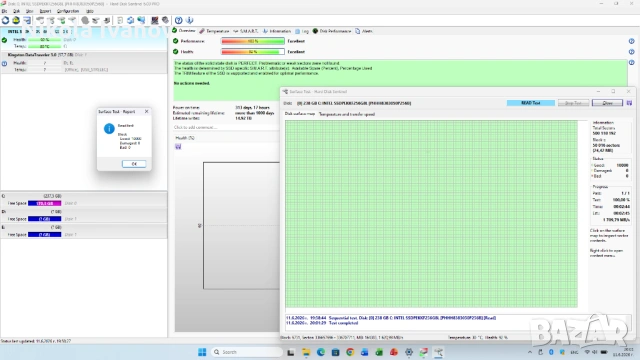Click the 'No actions needed.' text

(x=191, y=83)
